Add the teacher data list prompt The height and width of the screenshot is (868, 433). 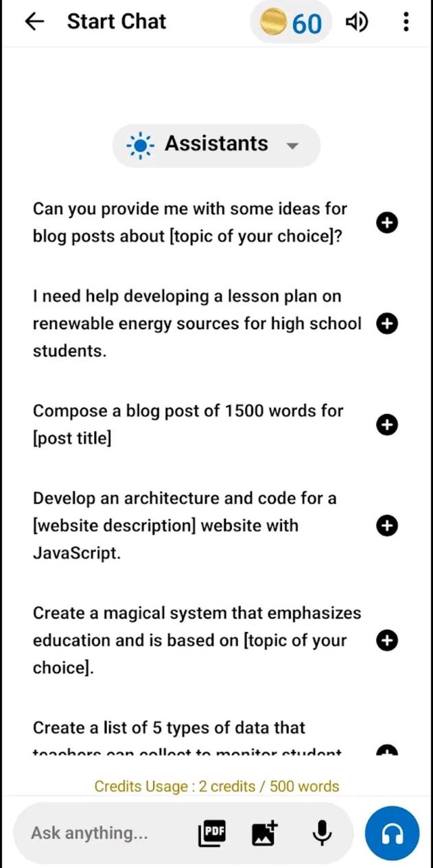(387, 750)
